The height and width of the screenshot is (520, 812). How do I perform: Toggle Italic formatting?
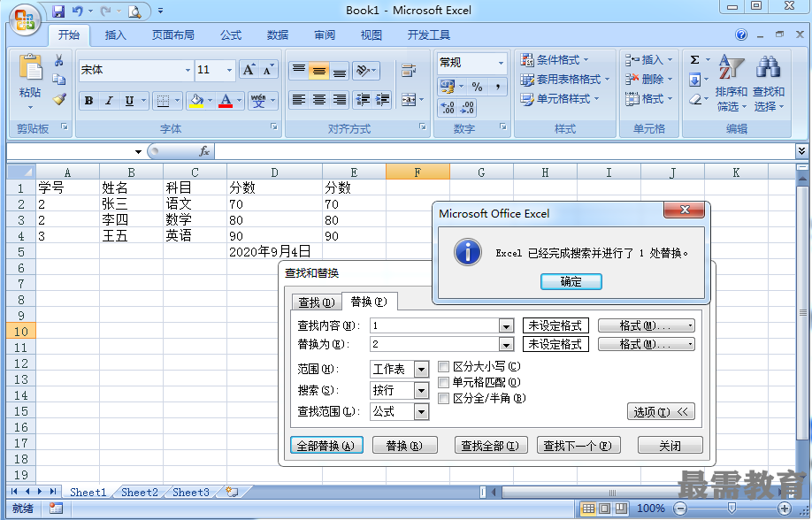tap(109, 101)
